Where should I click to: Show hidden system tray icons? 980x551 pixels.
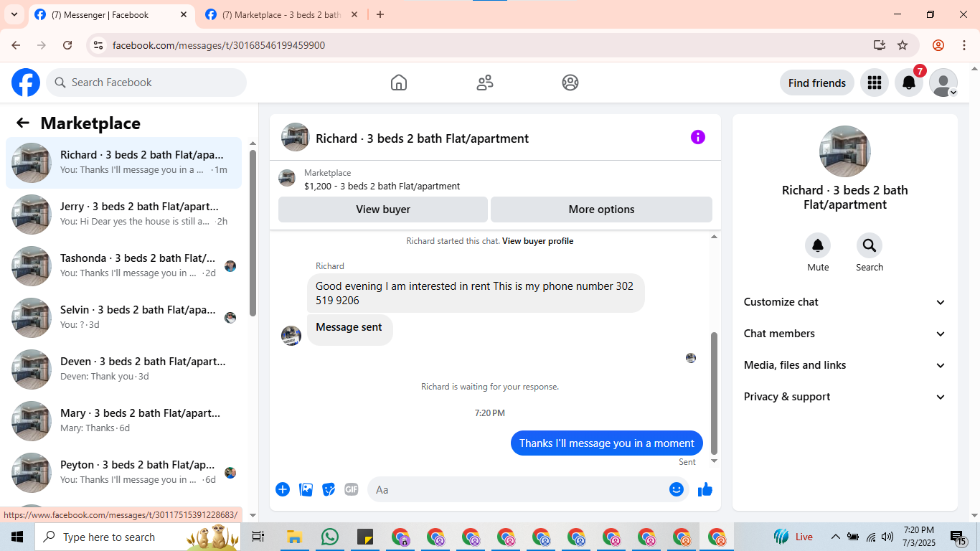tap(835, 537)
